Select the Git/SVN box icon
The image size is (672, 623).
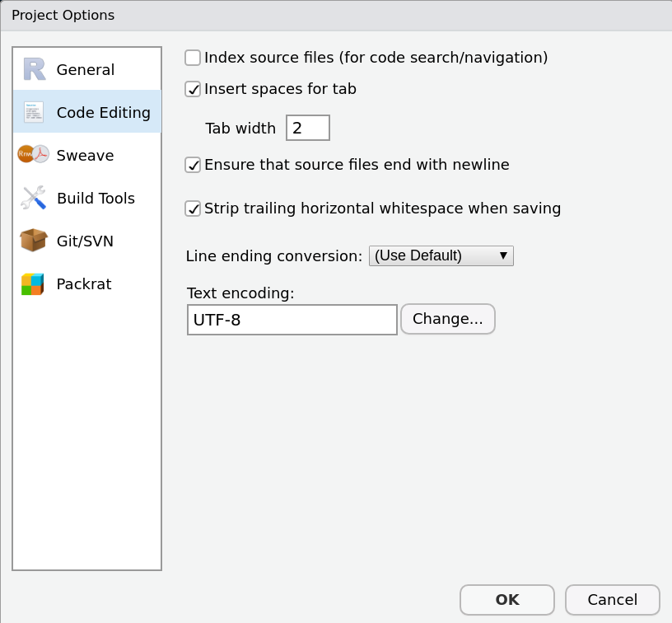point(33,241)
